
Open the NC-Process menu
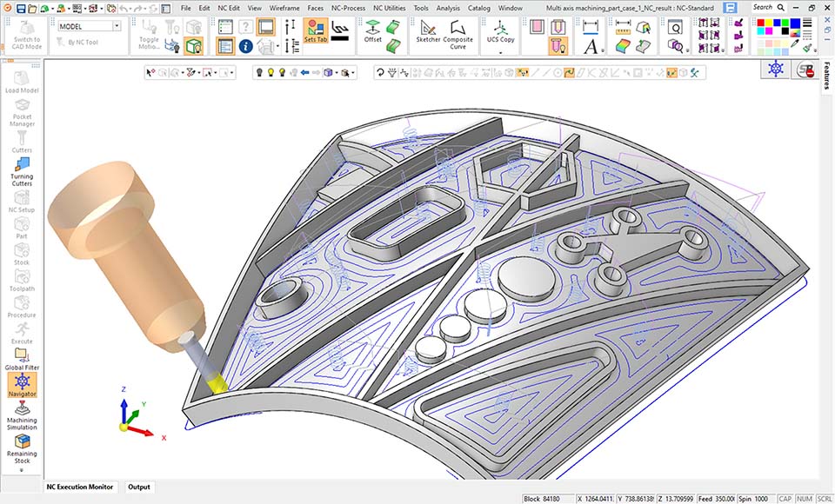pyautogui.click(x=348, y=8)
